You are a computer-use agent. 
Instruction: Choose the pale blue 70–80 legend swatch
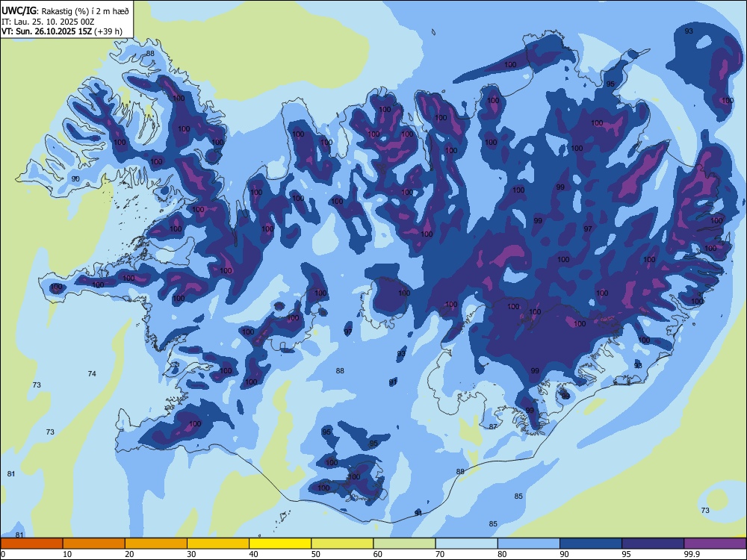[x=466, y=544]
